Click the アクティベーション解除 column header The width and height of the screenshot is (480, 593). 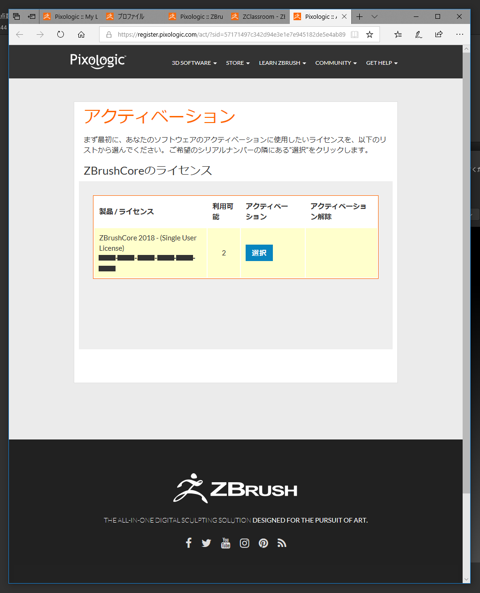[338, 211]
